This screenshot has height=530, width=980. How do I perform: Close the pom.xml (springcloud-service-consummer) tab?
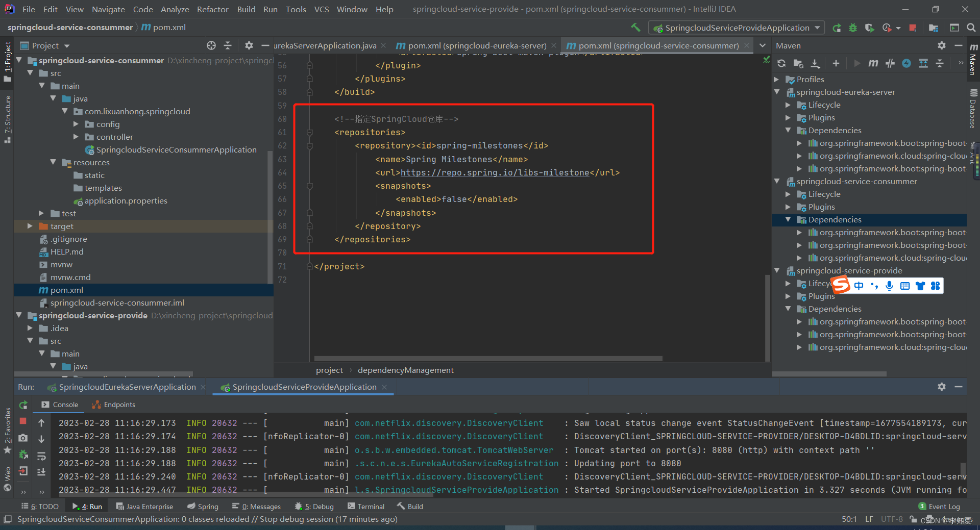pos(747,46)
